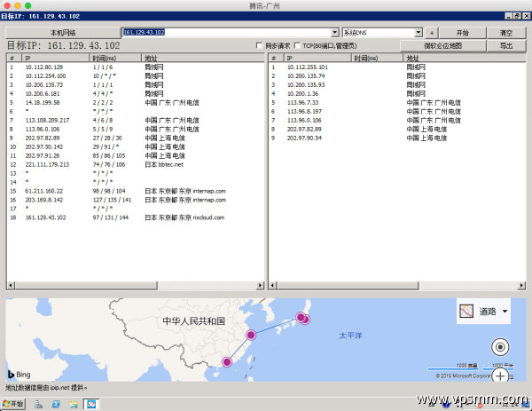The height and width of the screenshot is (411, 532).
Task: Select hop 12 row 221.111.179.213
Action: click(x=135, y=164)
